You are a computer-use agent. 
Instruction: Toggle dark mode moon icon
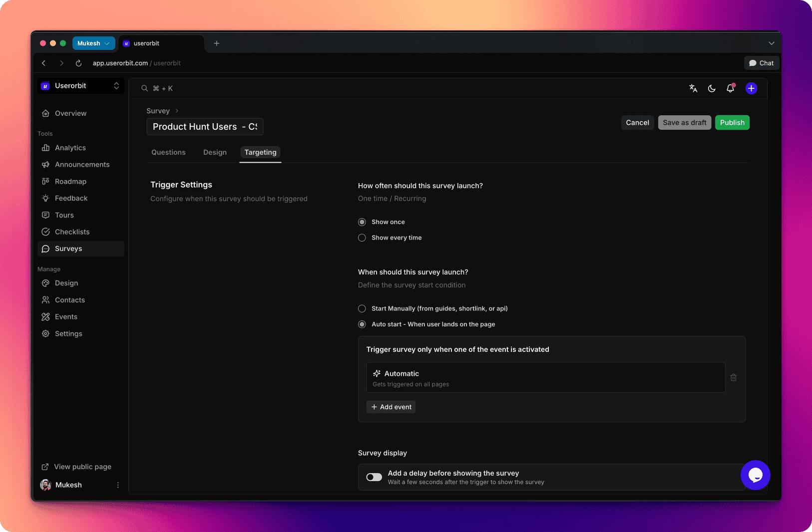point(712,88)
